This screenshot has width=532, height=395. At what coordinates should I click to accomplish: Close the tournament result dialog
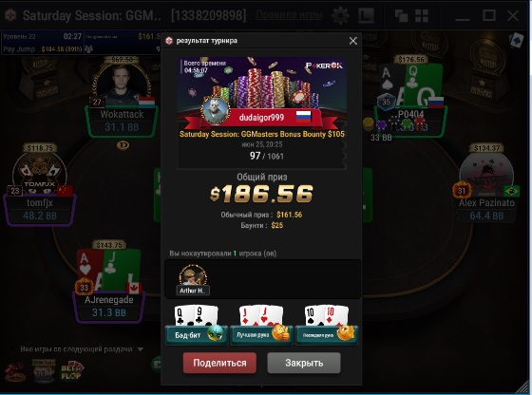(352, 41)
